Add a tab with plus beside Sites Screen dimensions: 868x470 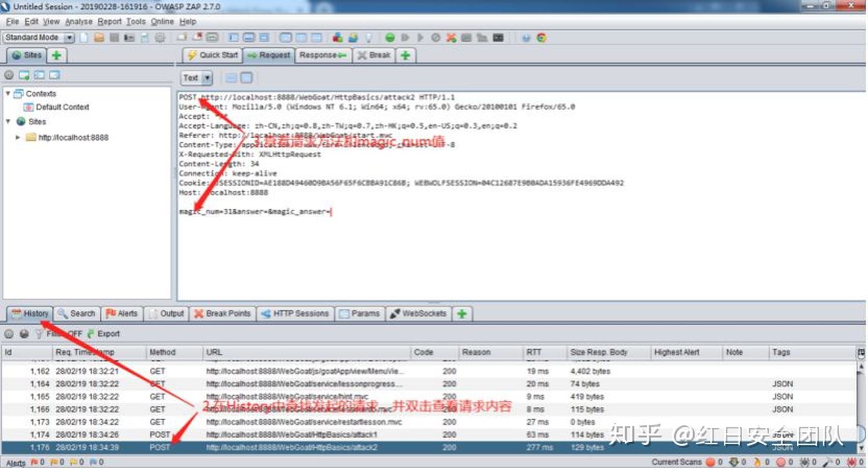pyautogui.click(x=57, y=55)
